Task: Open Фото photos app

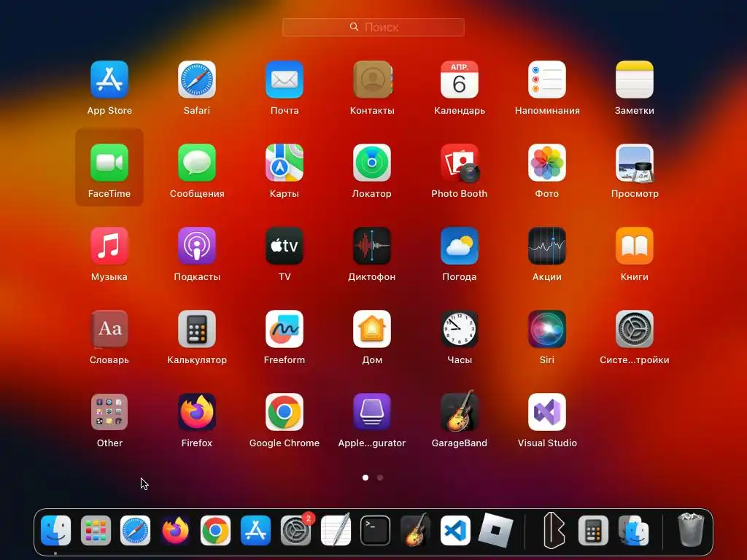Action: [547, 163]
